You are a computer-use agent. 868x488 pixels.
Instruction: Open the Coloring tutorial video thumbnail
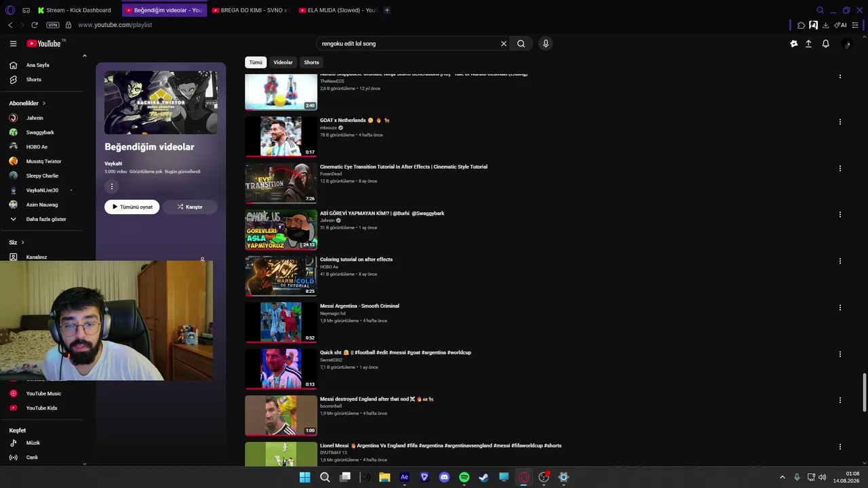click(x=281, y=276)
